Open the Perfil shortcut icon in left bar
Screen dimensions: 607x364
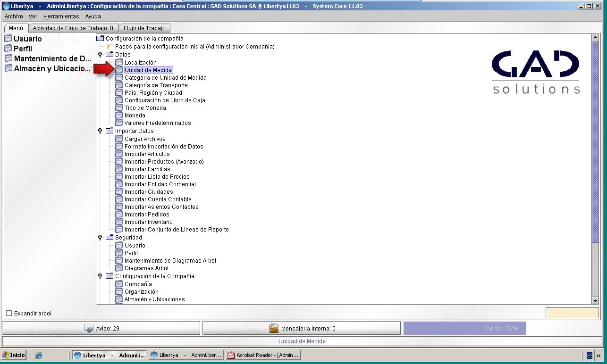coord(8,49)
